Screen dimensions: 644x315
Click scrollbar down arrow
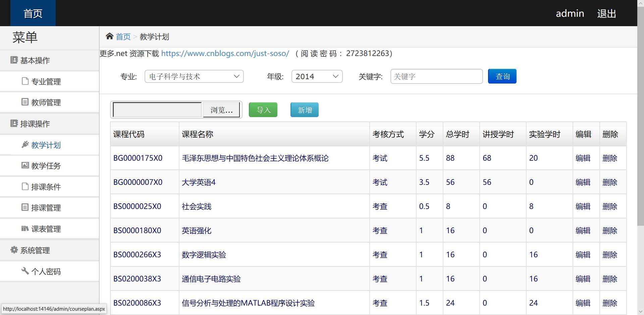[x=641, y=312]
